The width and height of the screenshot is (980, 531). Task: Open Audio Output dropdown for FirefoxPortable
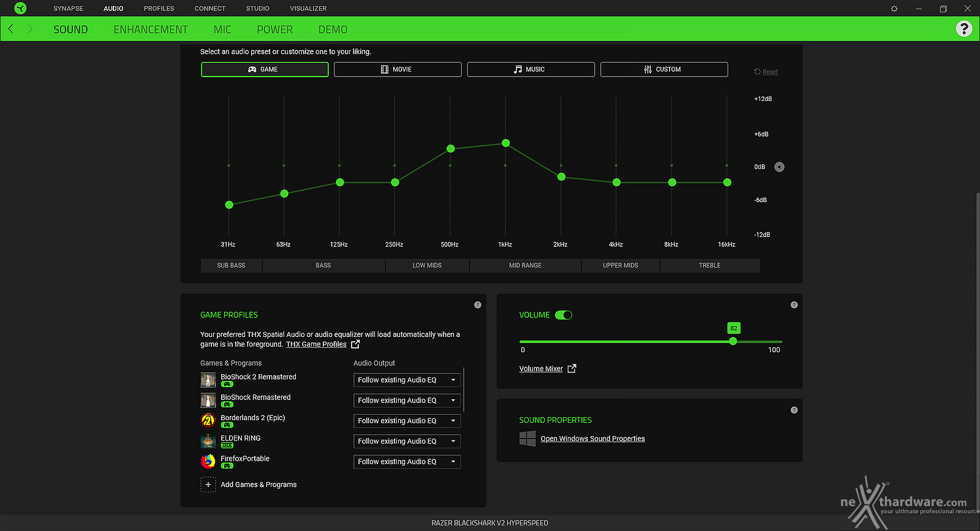click(x=407, y=461)
